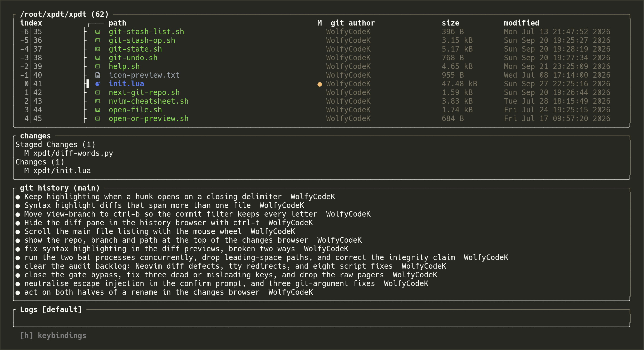
Task: Click the text file icon beside icon-preview.txt
Action: click(x=98, y=75)
